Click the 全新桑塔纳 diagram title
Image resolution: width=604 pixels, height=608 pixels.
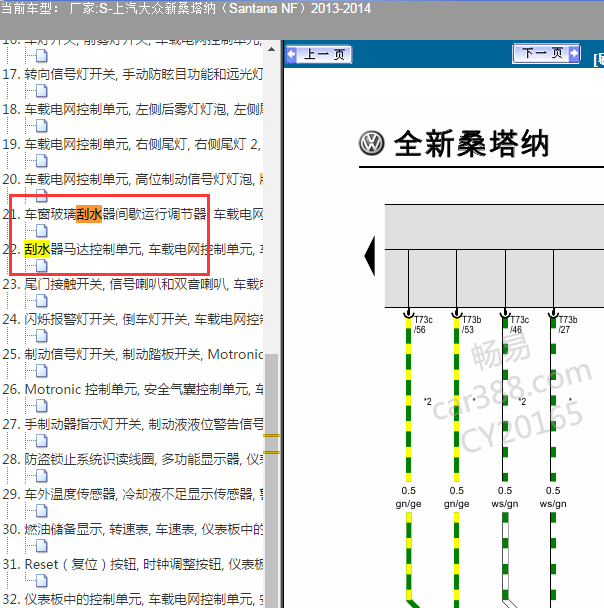(x=471, y=143)
